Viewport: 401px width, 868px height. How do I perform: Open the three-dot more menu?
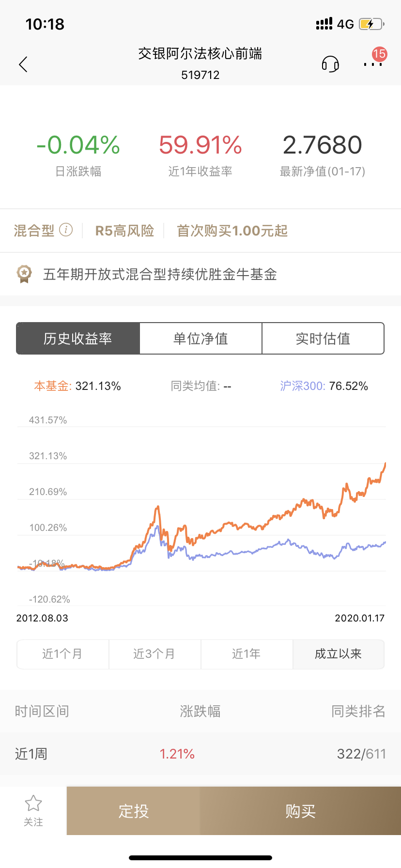[372, 64]
